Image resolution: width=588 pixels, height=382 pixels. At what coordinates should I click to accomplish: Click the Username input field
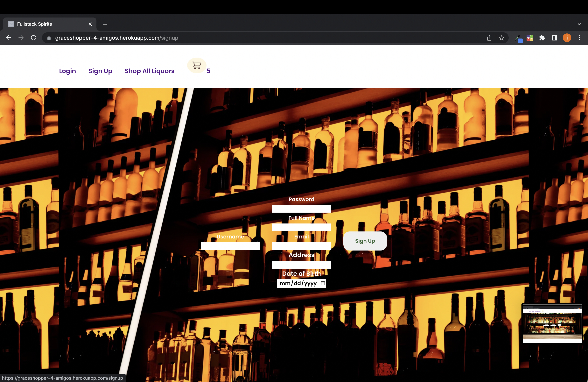pyautogui.click(x=230, y=246)
